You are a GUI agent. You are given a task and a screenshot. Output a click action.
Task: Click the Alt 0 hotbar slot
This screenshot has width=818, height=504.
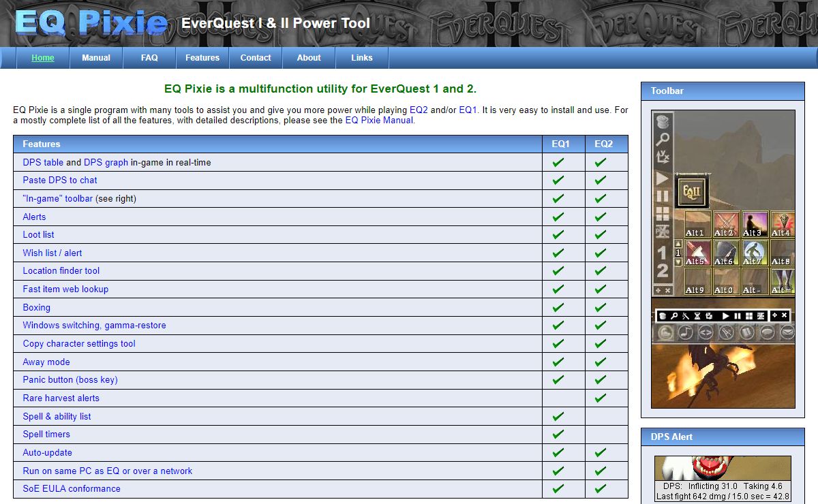click(727, 281)
